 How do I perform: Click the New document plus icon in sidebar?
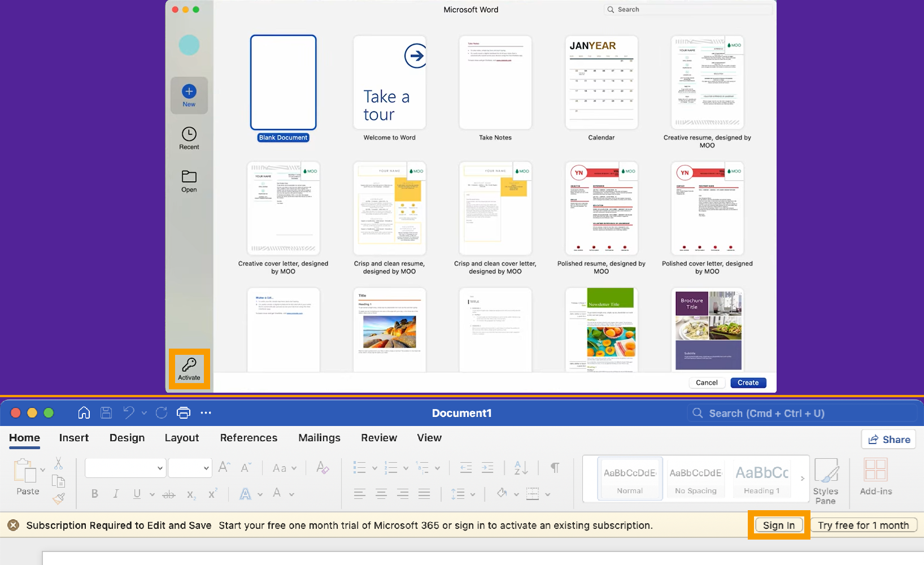coord(189,91)
